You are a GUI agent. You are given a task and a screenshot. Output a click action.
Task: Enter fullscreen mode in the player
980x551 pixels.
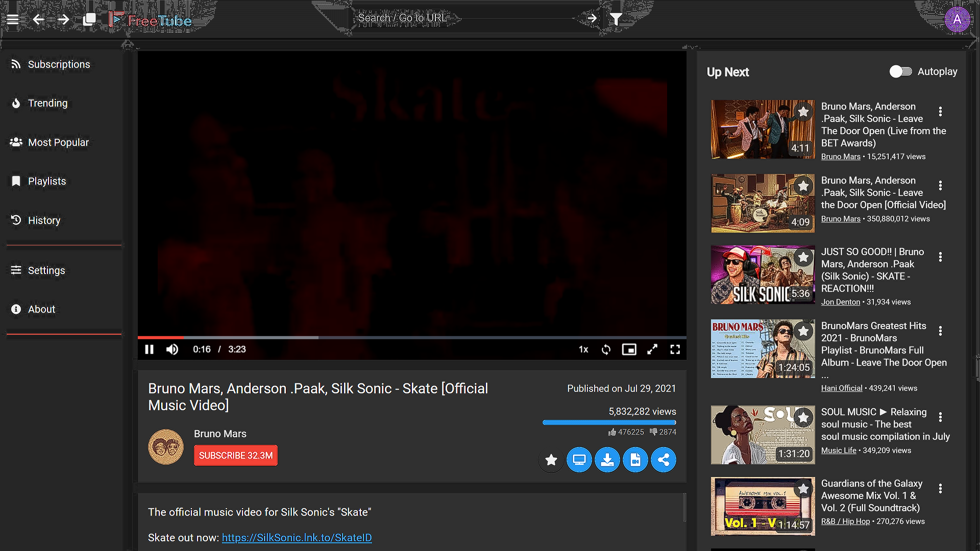tap(675, 349)
